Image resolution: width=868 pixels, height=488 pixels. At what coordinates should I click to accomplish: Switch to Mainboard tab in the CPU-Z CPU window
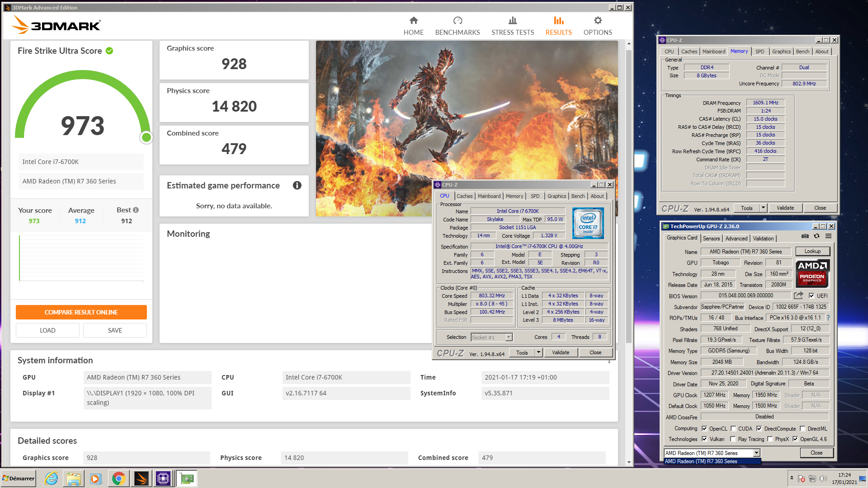tap(489, 196)
